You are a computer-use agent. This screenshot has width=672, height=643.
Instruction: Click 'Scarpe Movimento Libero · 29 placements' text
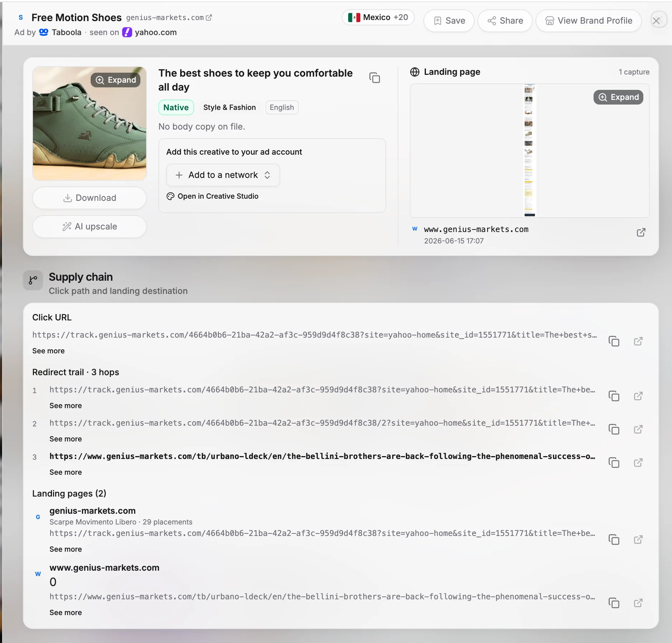click(121, 522)
